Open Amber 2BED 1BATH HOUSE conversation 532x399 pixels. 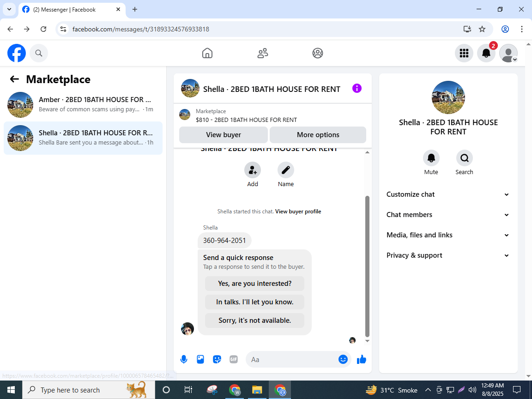click(x=83, y=104)
